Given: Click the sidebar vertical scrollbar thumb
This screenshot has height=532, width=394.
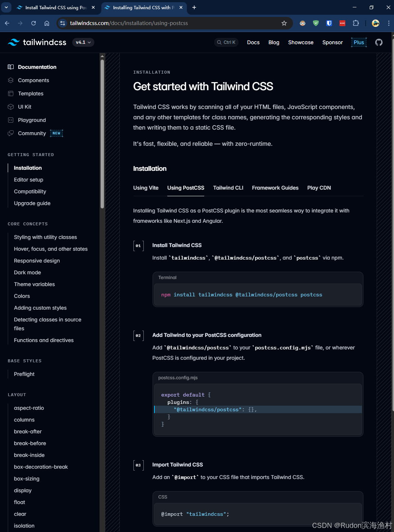Looking at the screenshot, I should pyautogui.click(x=102, y=134).
